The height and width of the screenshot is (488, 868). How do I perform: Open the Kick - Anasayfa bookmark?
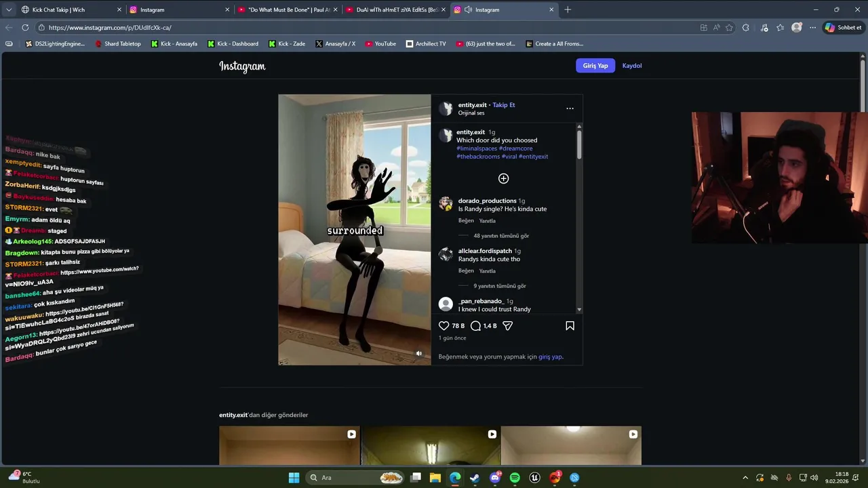pos(174,43)
